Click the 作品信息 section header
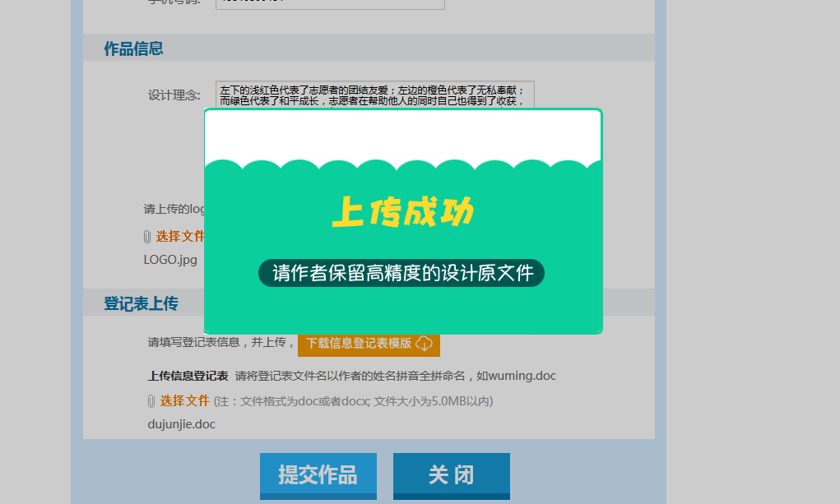The image size is (840, 504). [x=133, y=49]
